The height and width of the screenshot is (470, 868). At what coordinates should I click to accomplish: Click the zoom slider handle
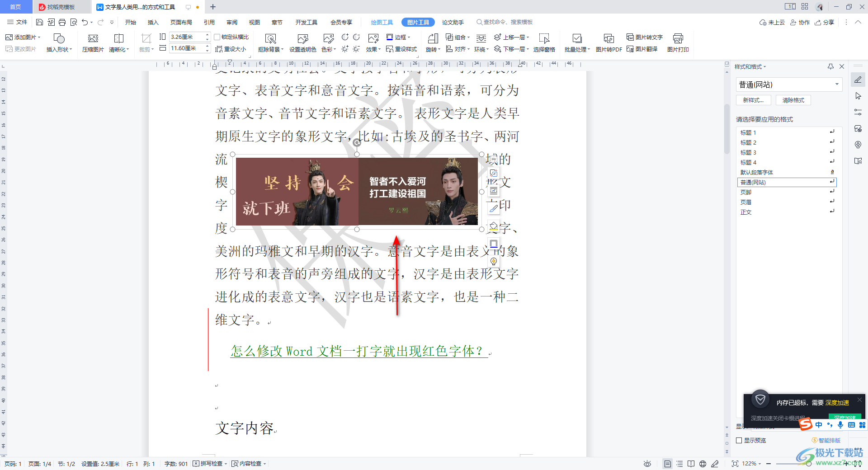tap(809, 464)
